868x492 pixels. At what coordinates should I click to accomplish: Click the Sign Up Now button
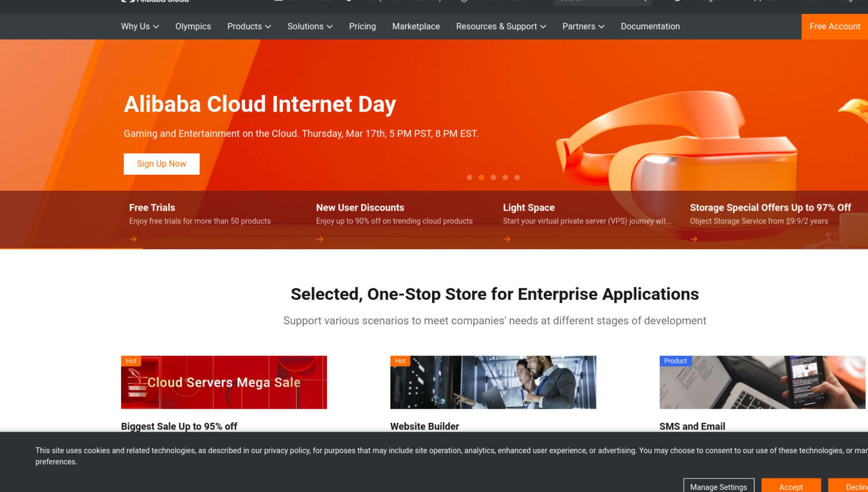[x=162, y=164]
